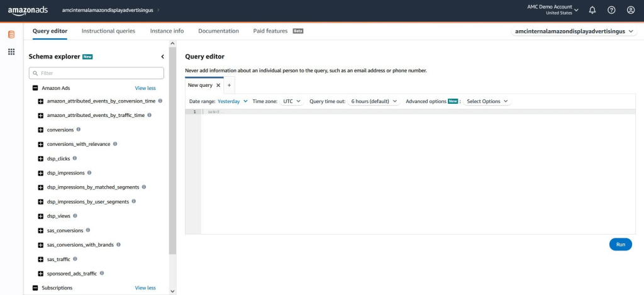Open Query time out dropdown

[374, 101]
